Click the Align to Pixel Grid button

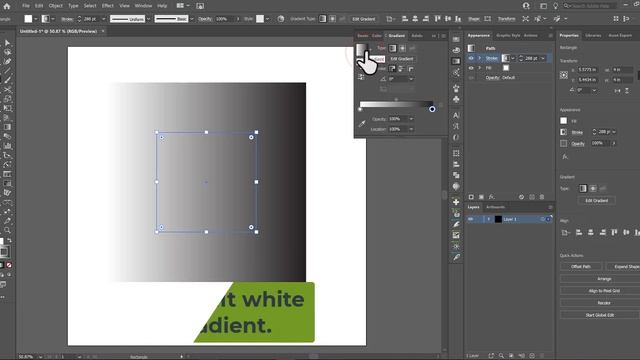(x=604, y=291)
